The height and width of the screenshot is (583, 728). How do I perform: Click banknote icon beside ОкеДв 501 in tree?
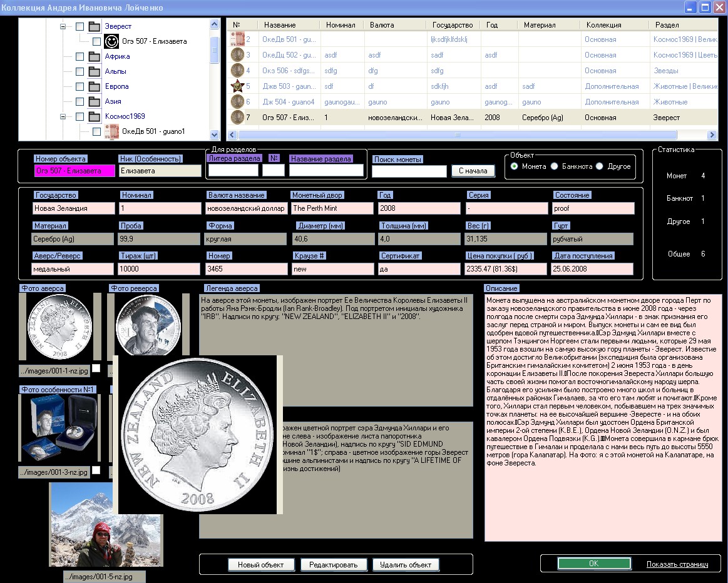(111, 131)
